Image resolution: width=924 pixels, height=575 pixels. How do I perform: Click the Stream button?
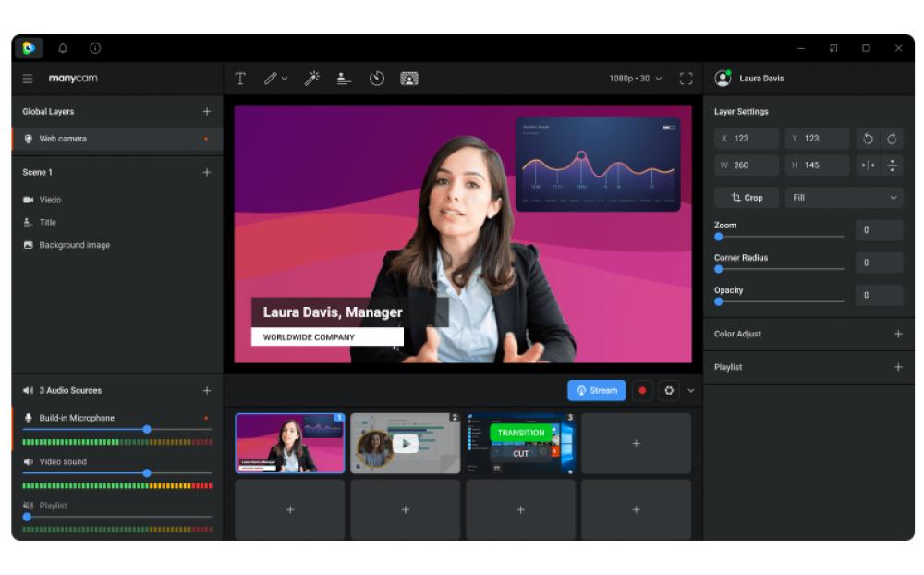coord(597,390)
